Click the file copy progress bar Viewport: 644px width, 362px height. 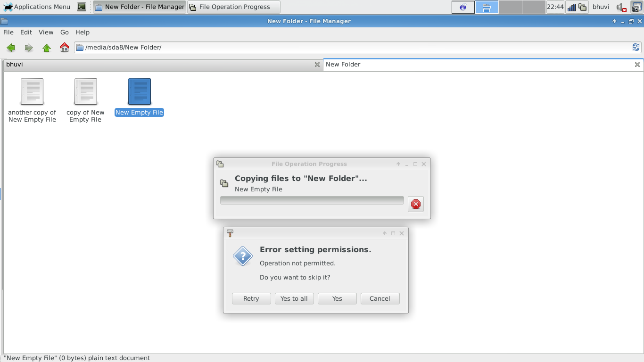click(x=312, y=201)
